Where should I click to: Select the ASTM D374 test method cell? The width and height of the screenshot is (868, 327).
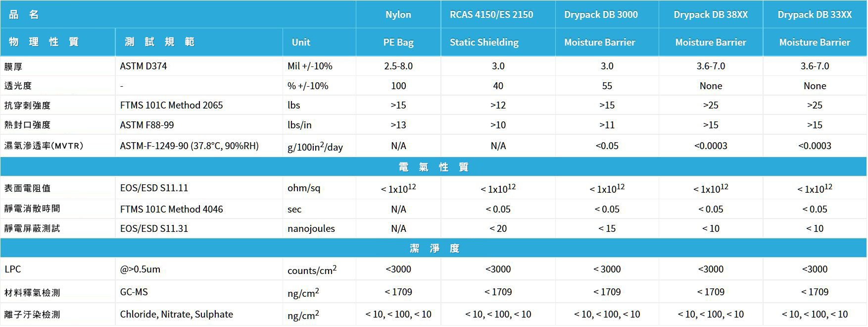click(144, 66)
